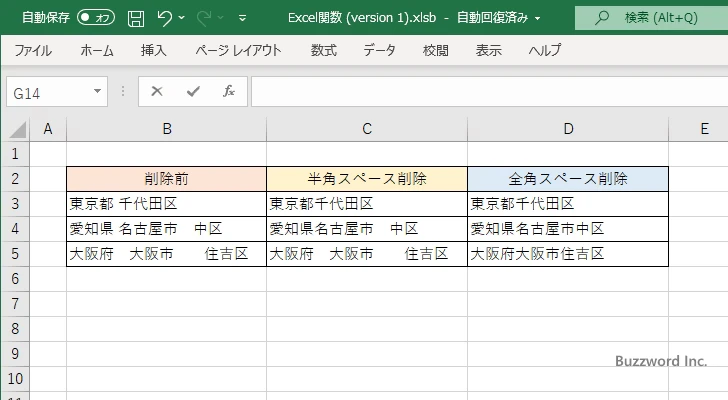Open the 表示 ribbon tab
Viewport: 728px width, 400px height.
488,50
